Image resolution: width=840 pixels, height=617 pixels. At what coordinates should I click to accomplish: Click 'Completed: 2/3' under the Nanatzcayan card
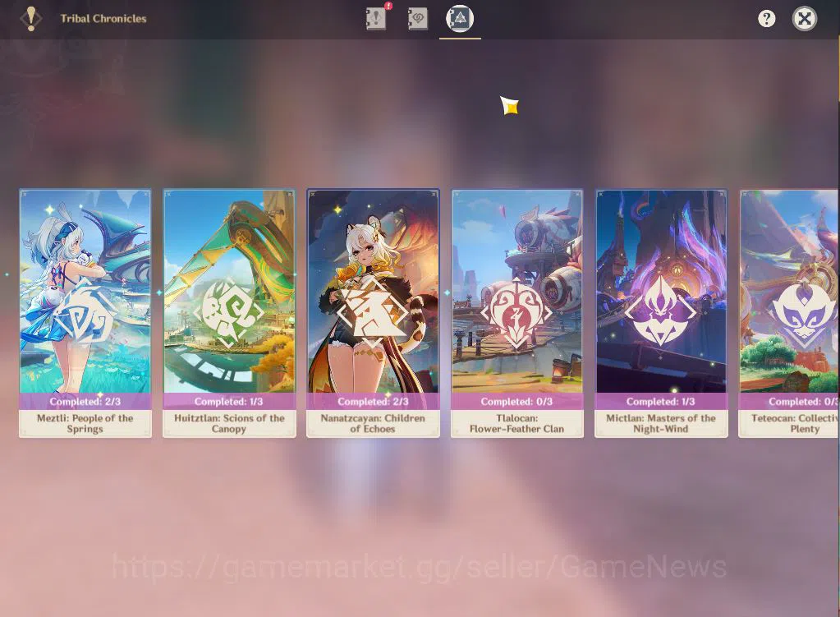coord(373,402)
